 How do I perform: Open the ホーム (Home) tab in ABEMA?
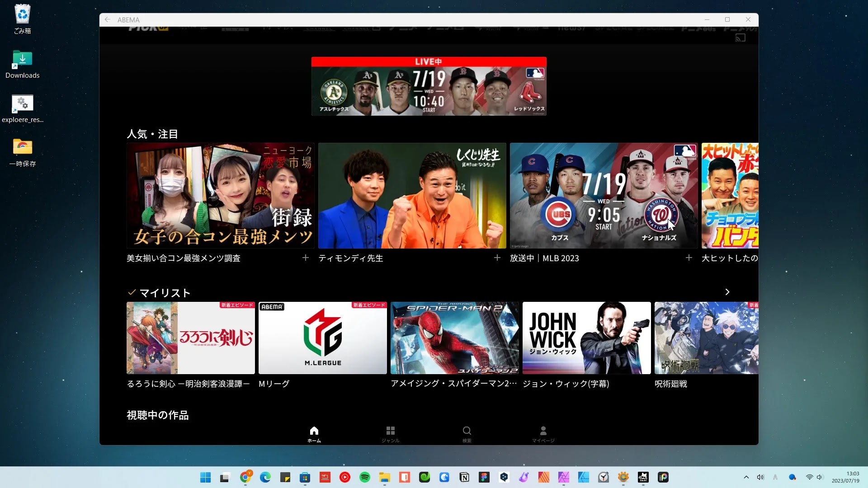pyautogui.click(x=314, y=434)
